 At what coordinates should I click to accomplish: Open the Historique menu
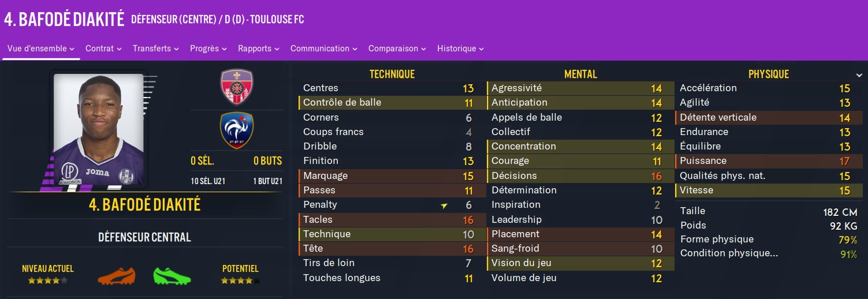pyautogui.click(x=460, y=48)
